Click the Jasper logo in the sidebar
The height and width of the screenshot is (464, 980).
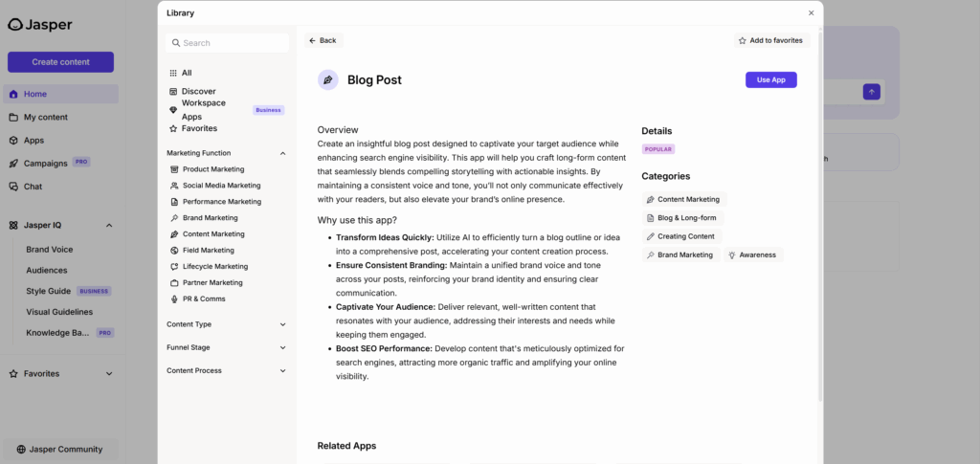[x=15, y=25]
